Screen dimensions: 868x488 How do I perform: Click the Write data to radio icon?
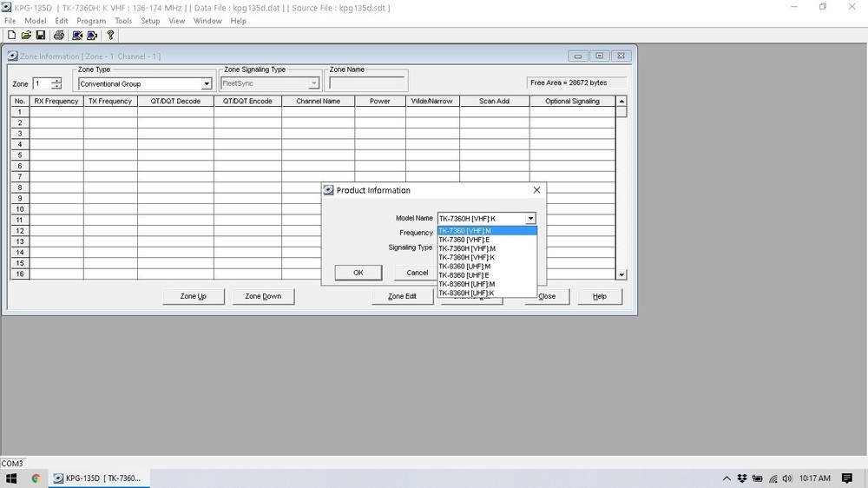click(92, 36)
